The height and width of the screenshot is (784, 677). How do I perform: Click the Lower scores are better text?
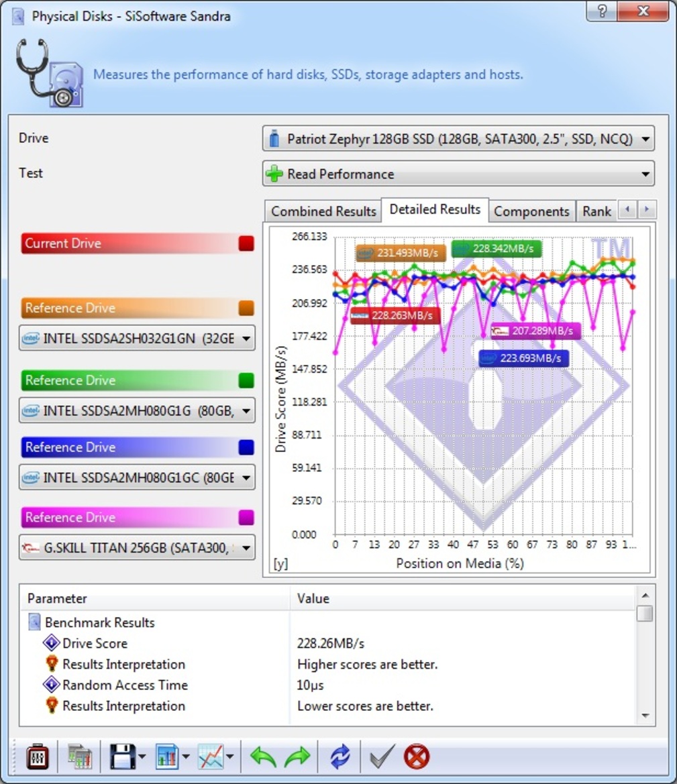click(x=365, y=706)
